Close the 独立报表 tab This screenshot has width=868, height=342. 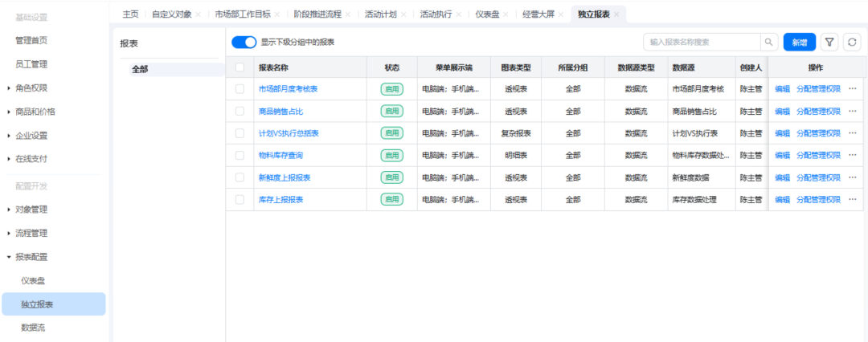click(616, 14)
